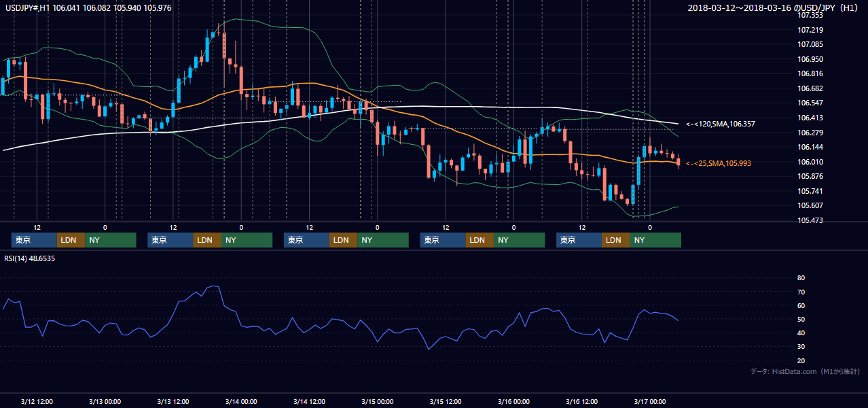
Task: Click RSI scale value 70
Action: point(801,292)
